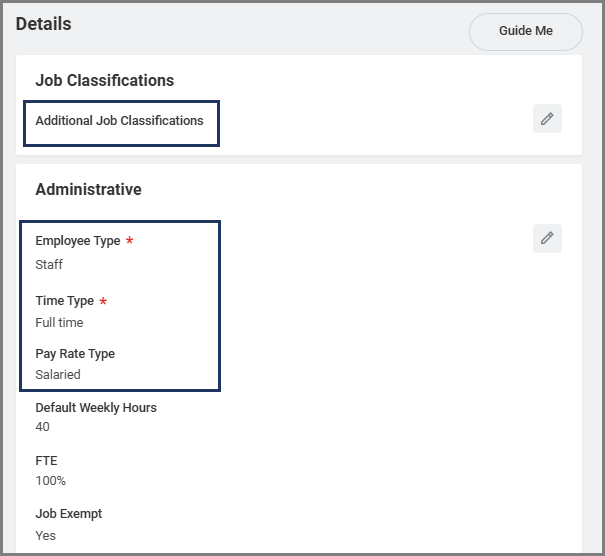Click the Salaried pay rate value
605x556 pixels.
pyautogui.click(x=58, y=375)
